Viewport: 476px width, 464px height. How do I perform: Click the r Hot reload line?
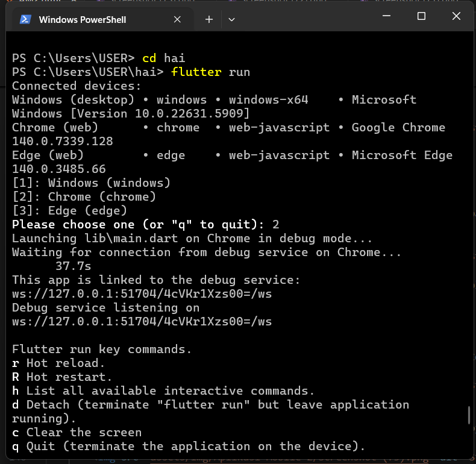pyautogui.click(x=58, y=363)
